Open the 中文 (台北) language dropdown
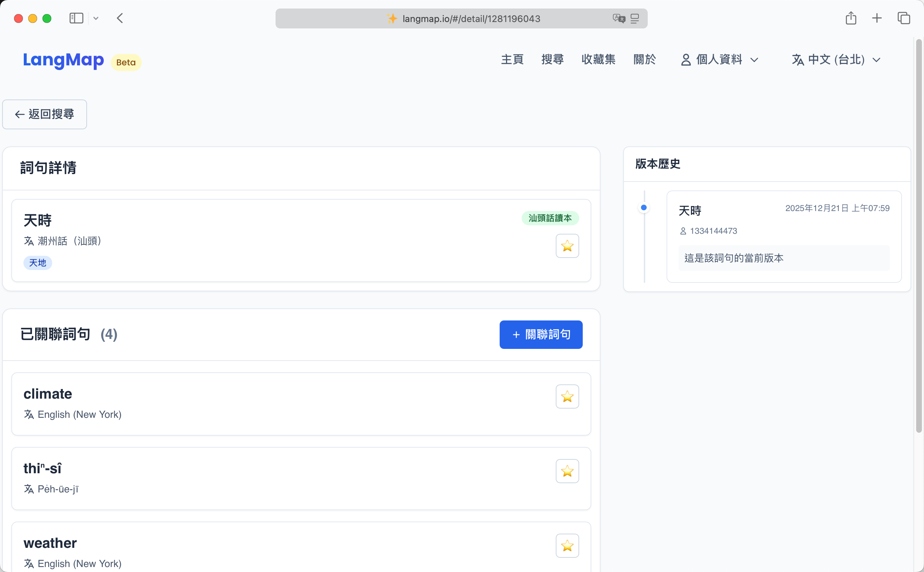Screen dimensions: 924x572 (x=836, y=60)
